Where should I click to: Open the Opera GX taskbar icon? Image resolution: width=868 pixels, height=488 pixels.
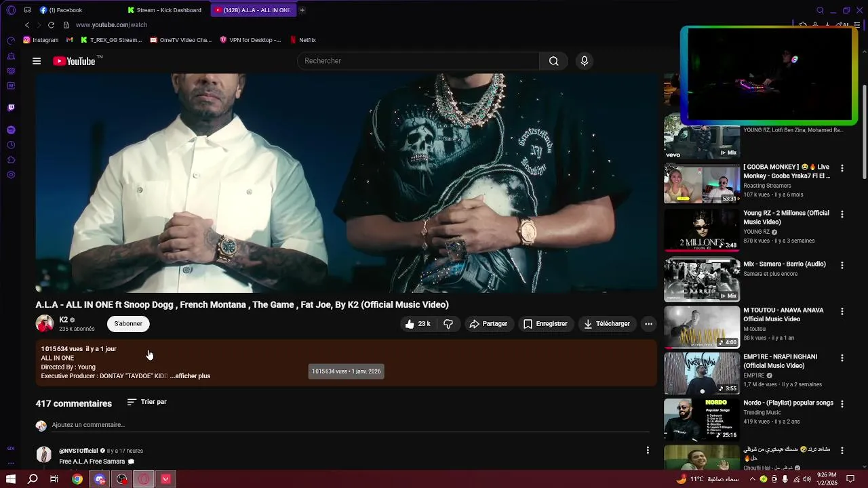144,479
